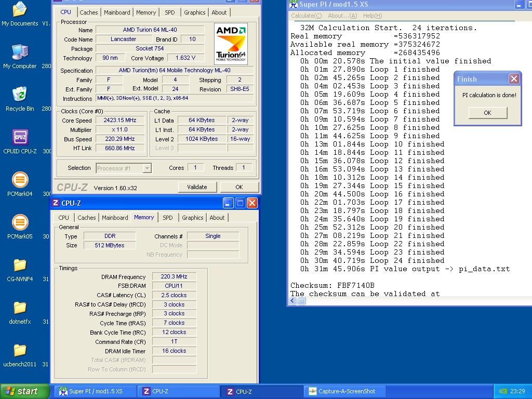Click the Core Voltage value 1.632 V
The height and width of the screenshot is (399, 532).
pos(185,58)
